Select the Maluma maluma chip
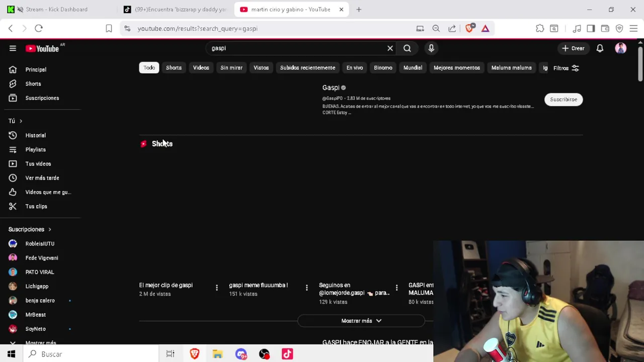Screen dimensions: 644x362 click(511, 68)
